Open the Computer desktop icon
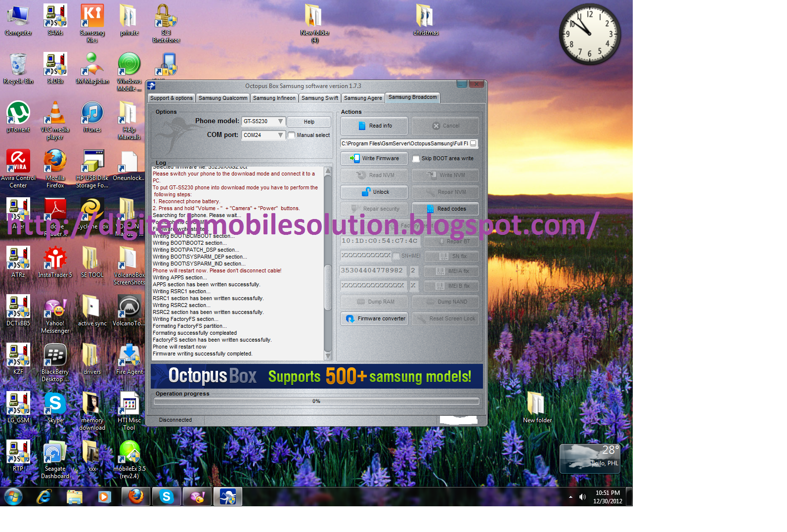This screenshot has width=787, height=532. click(x=18, y=20)
